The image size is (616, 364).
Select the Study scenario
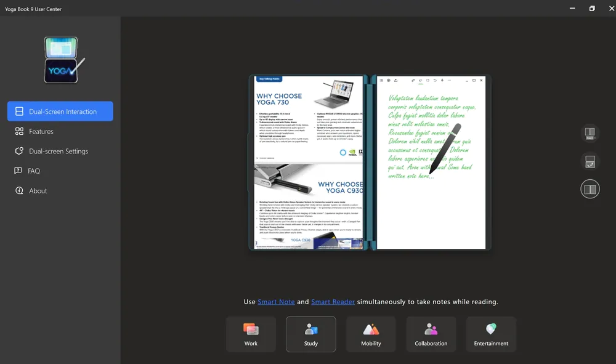[x=310, y=334]
